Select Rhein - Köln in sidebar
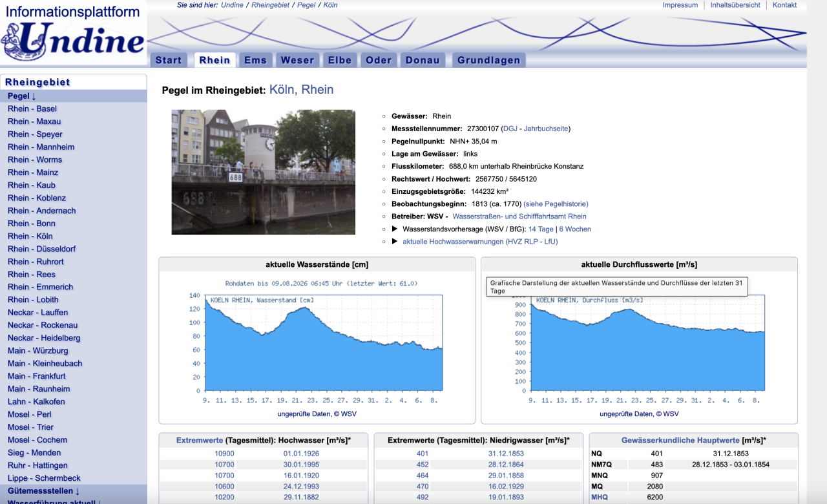This screenshot has height=504, width=827. point(30,236)
